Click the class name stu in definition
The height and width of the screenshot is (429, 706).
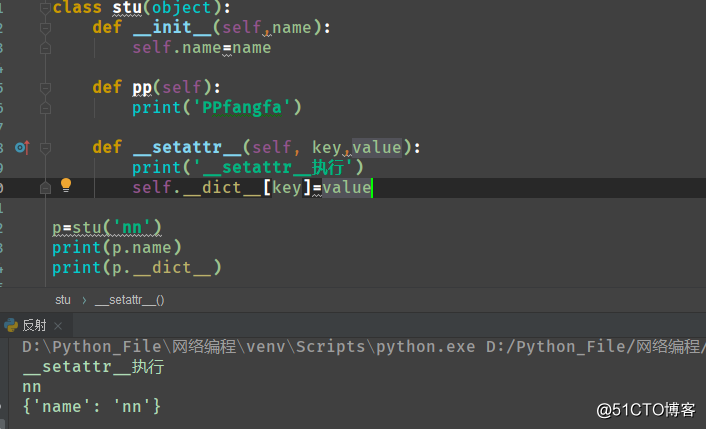point(127,8)
